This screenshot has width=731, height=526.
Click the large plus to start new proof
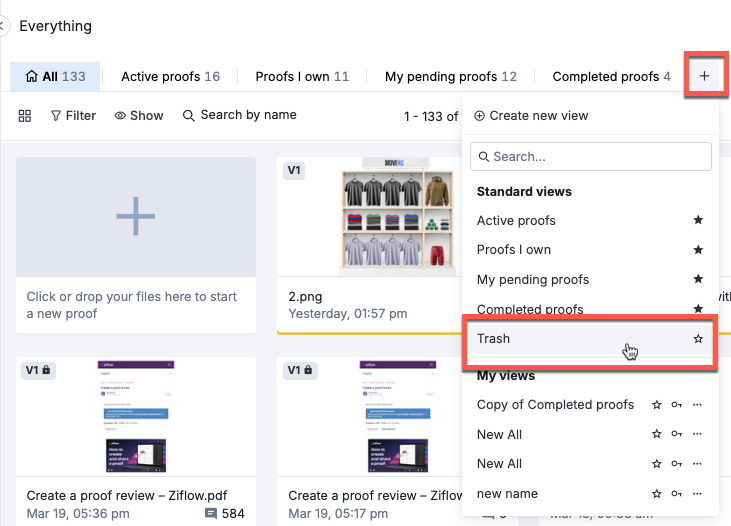click(x=136, y=215)
